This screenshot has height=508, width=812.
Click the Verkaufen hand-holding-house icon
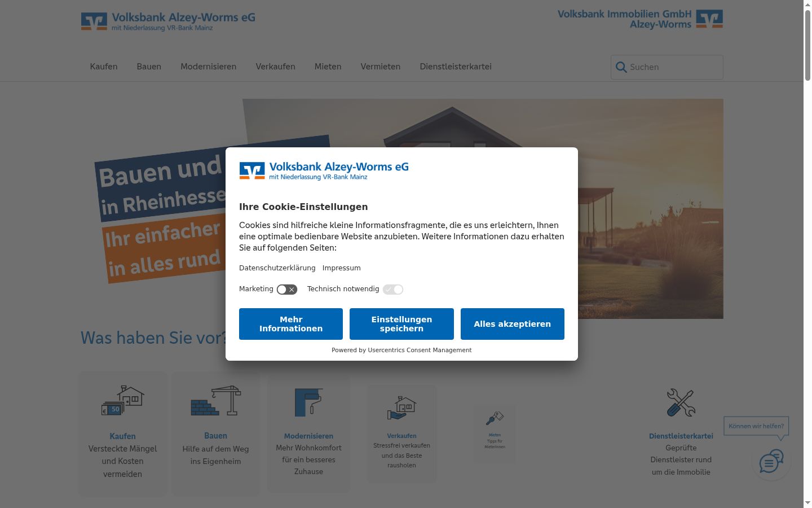(401, 408)
